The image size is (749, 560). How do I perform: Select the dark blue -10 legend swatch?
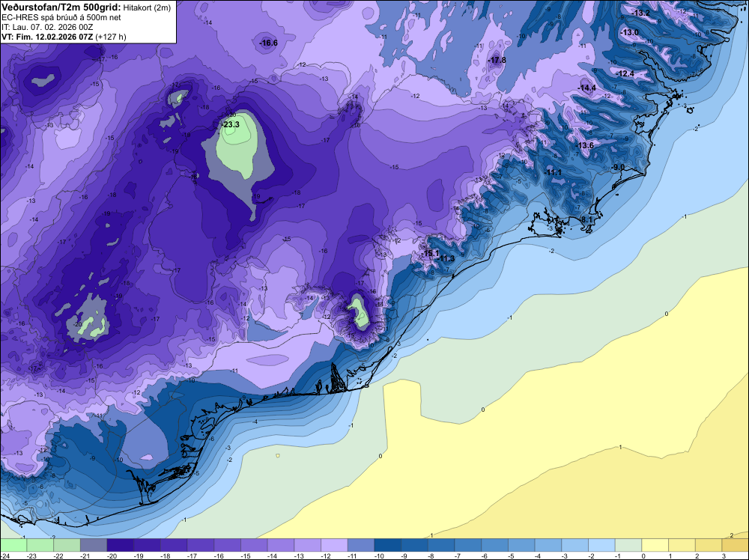(388, 545)
